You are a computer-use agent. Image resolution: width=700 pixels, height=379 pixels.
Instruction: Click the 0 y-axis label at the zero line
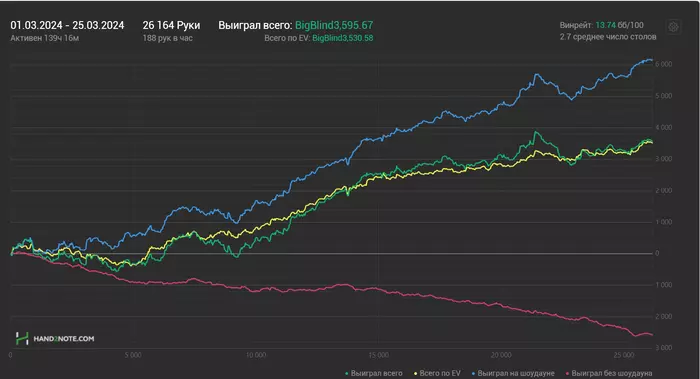[x=657, y=253]
